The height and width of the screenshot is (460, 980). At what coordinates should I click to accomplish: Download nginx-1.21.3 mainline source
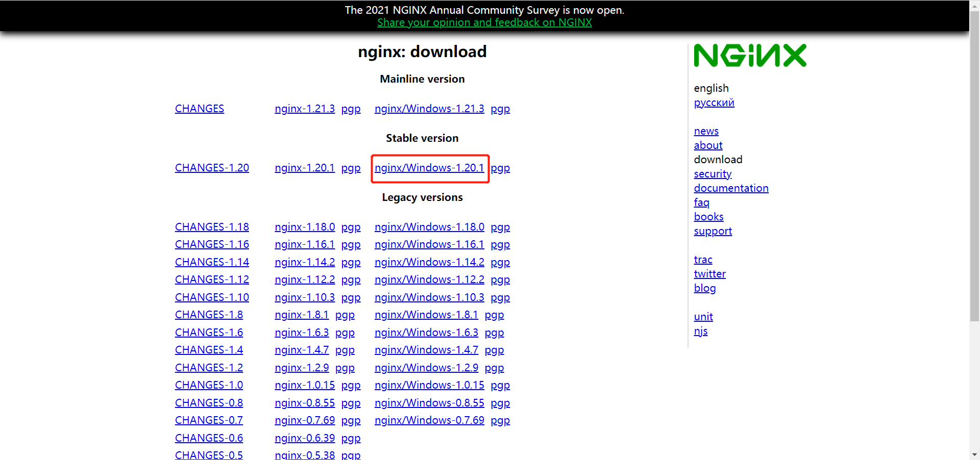click(305, 109)
